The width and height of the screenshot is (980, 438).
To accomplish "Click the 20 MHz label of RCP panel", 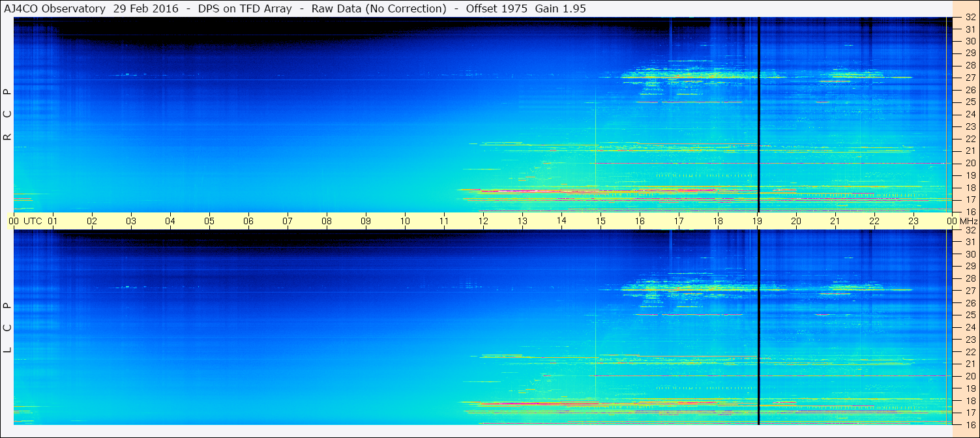I will (x=970, y=163).
